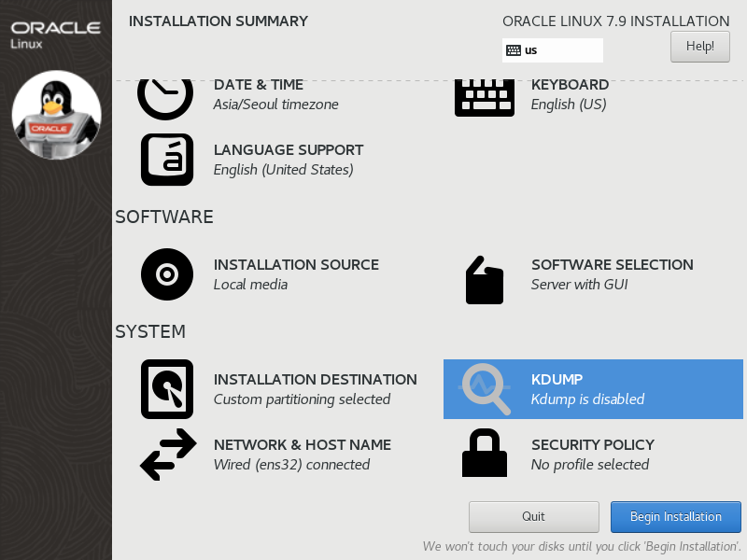Click 'Custom partitioning selected' status
Screen dimensions: 747x560
(x=302, y=399)
